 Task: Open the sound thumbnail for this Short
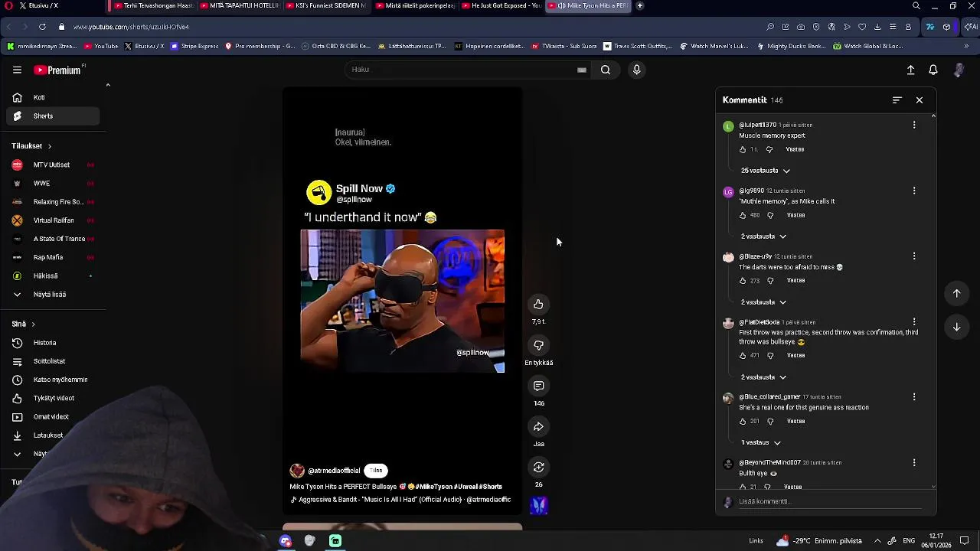coord(538,505)
